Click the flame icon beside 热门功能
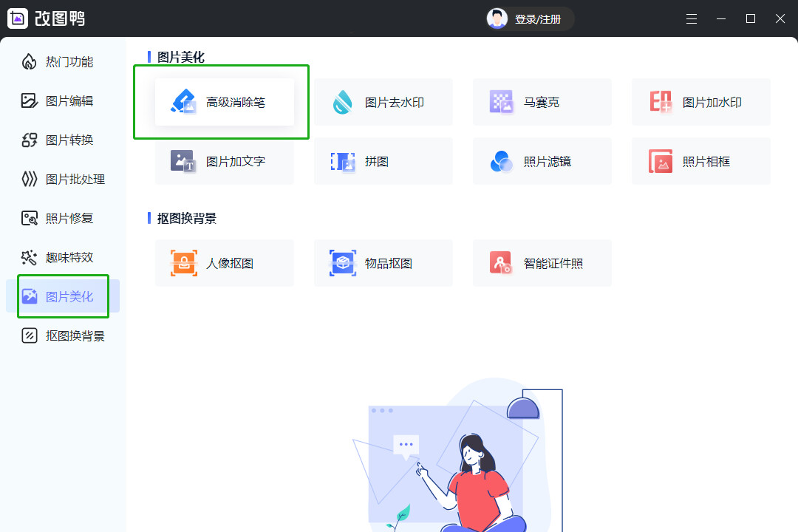The width and height of the screenshot is (798, 532). coord(29,61)
